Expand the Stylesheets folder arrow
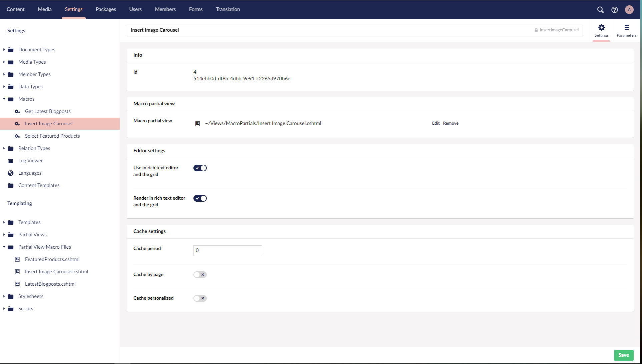642x364 pixels. click(4, 296)
